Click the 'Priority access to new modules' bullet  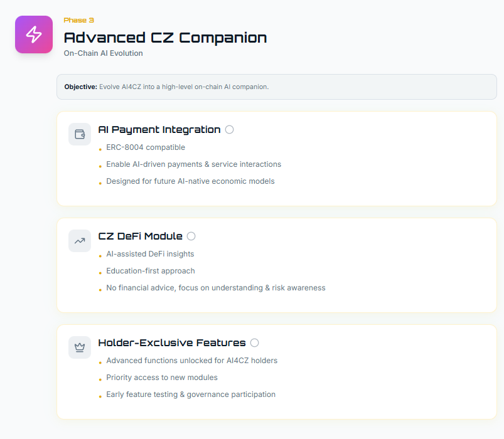click(x=162, y=378)
